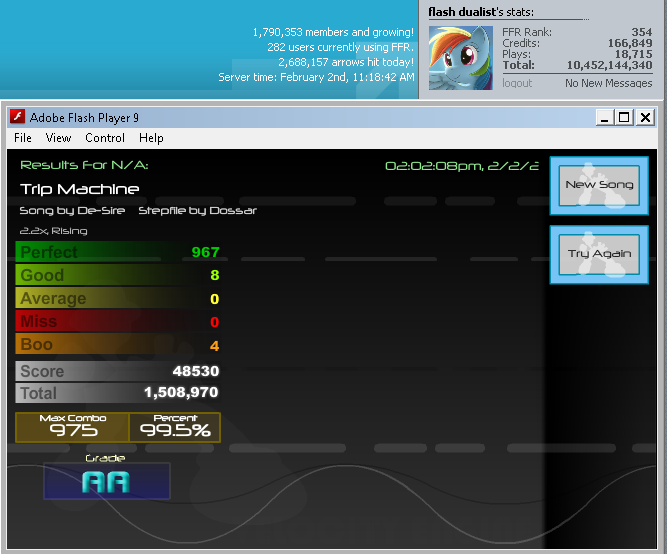Click the 2.2x, Rising mods text

click(x=54, y=231)
